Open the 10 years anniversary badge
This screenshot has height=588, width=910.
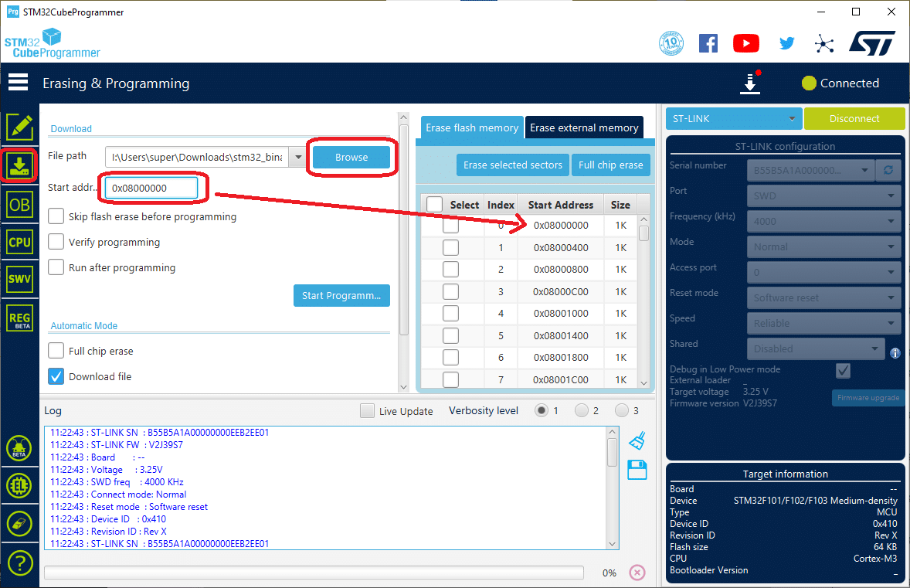(671, 43)
